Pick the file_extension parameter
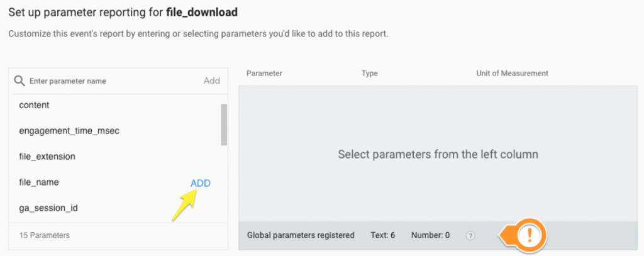This screenshot has width=644, height=256. coord(48,156)
